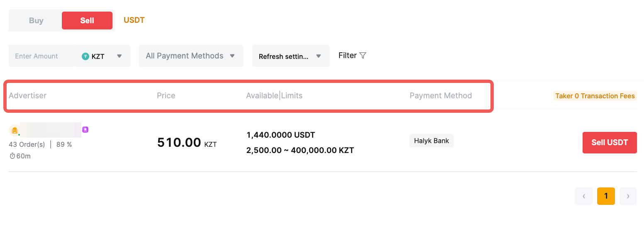Click the Halyk Bank payment tag
Image resolution: width=644 pixels, height=243 pixels.
432,141
